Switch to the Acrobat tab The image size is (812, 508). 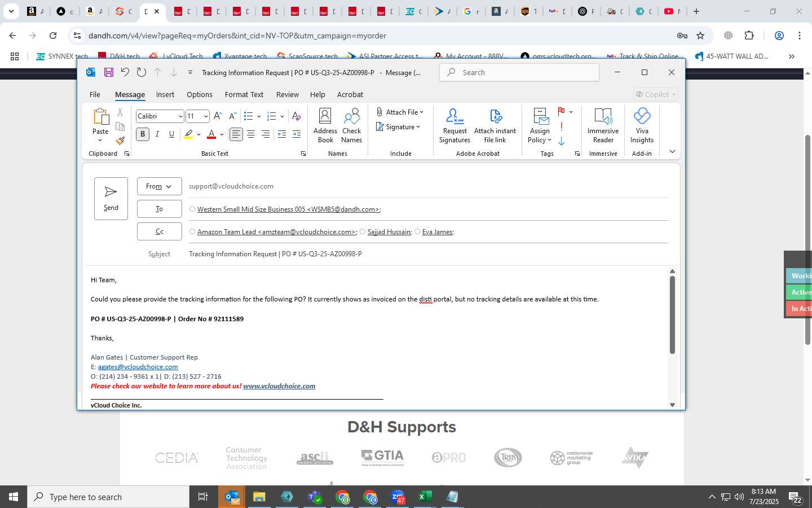coord(350,95)
